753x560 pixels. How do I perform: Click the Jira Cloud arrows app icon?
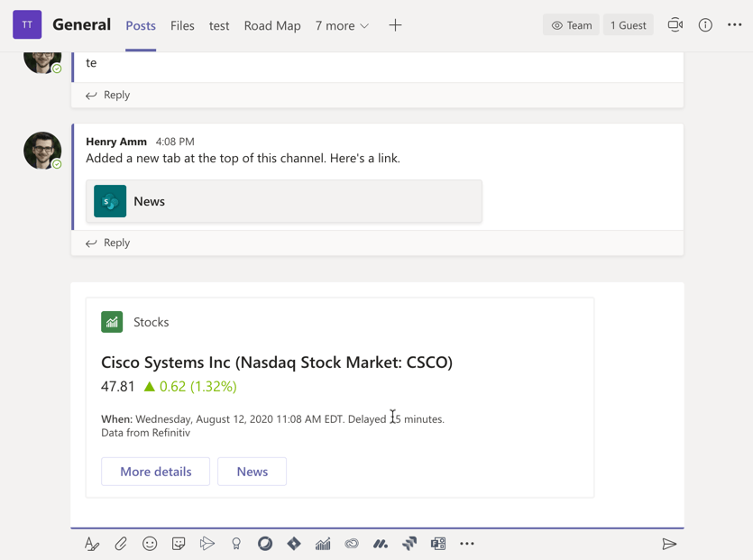tap(409, 544)
